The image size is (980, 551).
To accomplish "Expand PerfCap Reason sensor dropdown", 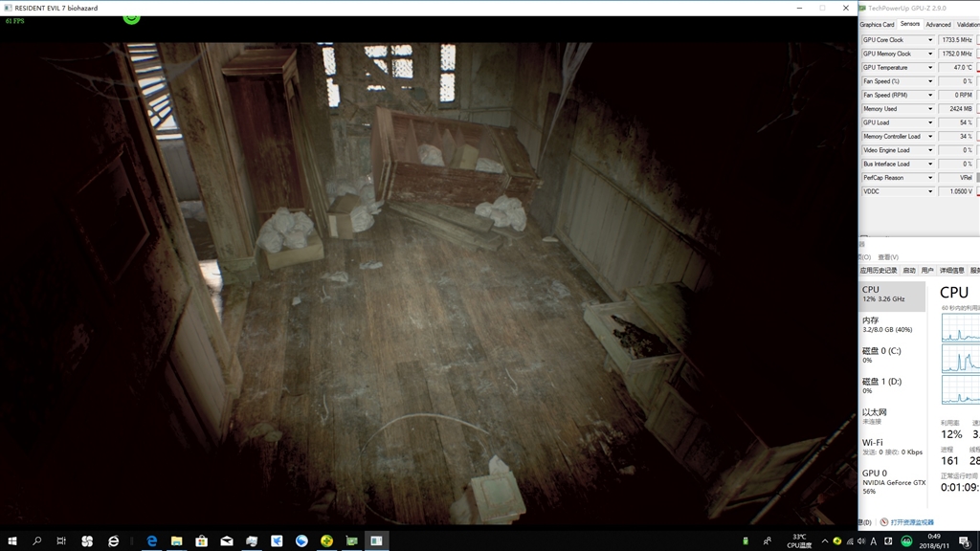I will tap(930, 177).
